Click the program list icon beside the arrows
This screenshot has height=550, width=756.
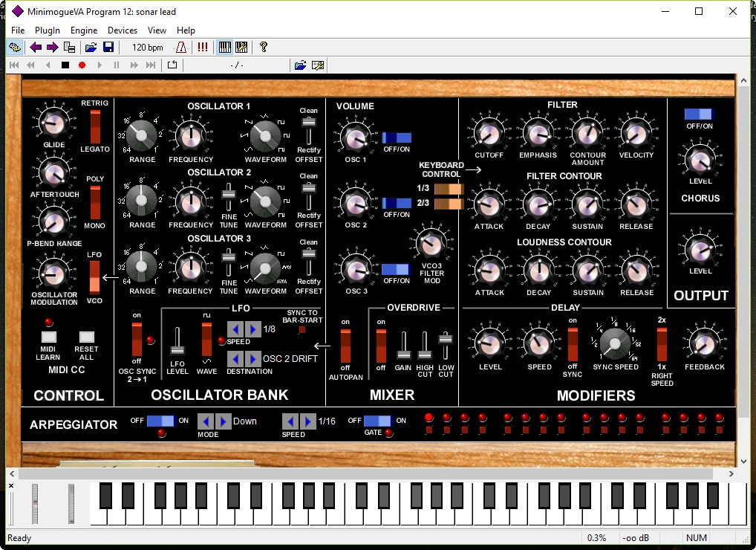click(69, 48)
